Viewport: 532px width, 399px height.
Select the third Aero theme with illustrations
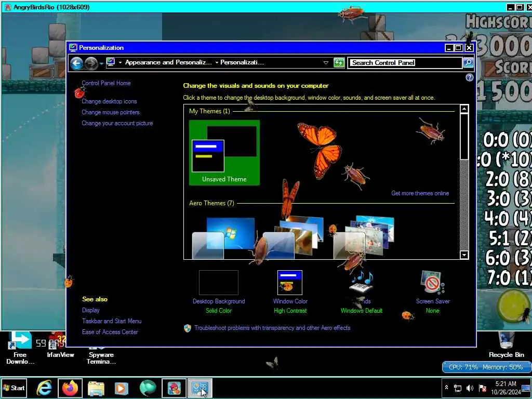(x=364, y=237)
